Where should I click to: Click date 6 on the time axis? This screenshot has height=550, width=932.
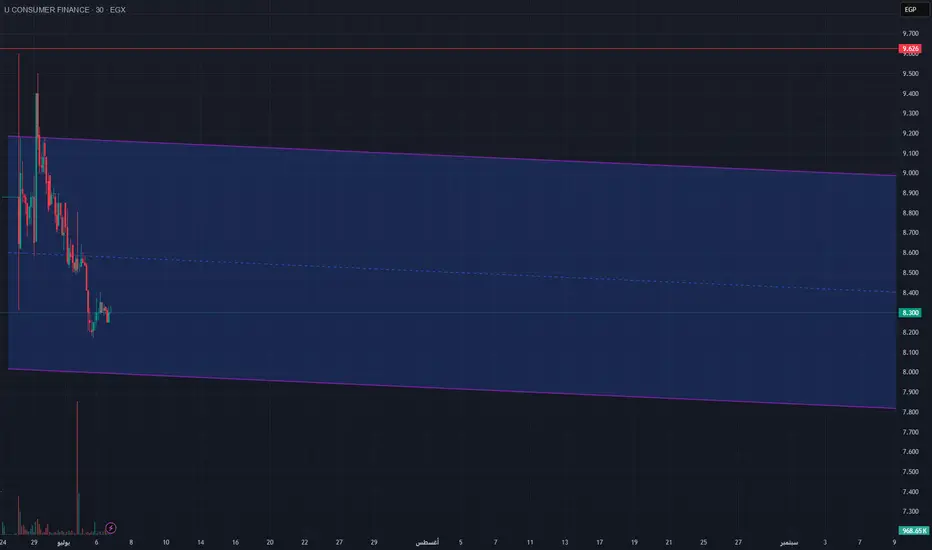coord(96,542)
